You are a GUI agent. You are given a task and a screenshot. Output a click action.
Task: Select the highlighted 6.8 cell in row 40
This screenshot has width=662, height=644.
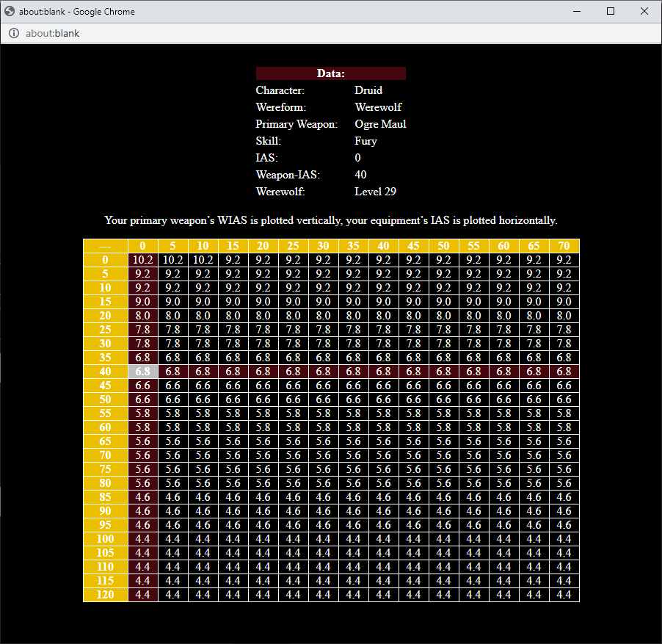point(142,372)
